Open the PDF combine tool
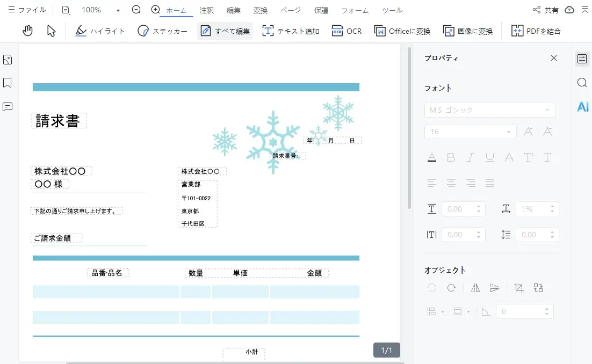Image resolution: width=592 pixels, height=364 pixels. 535,31
